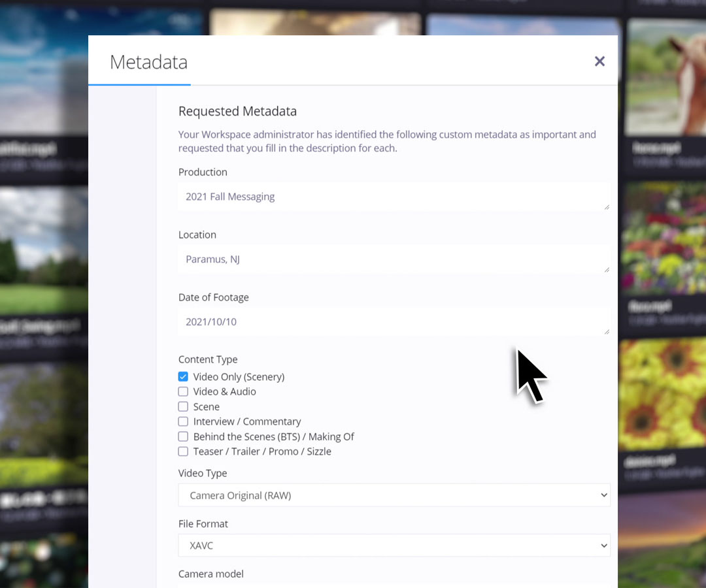Open the sunset landscape thumbnail in background

662,540
